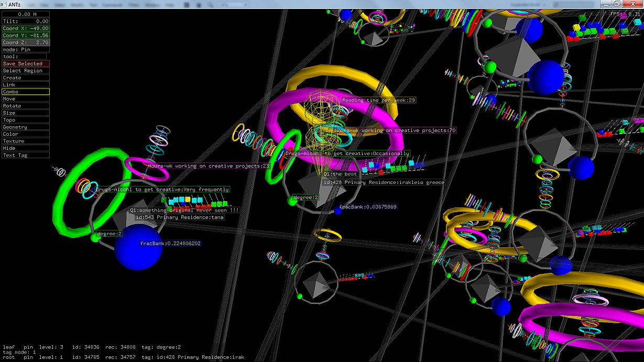644x362 pixels.
Task: Choose Rotate from the tool list
Action: click(x=26, y=106)
